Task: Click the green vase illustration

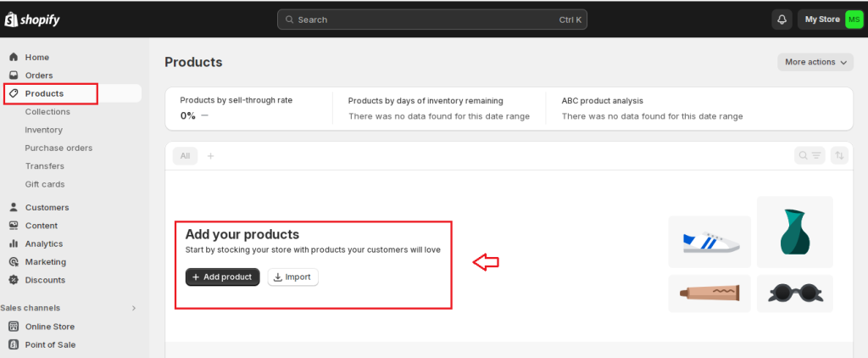Action: 795,232
